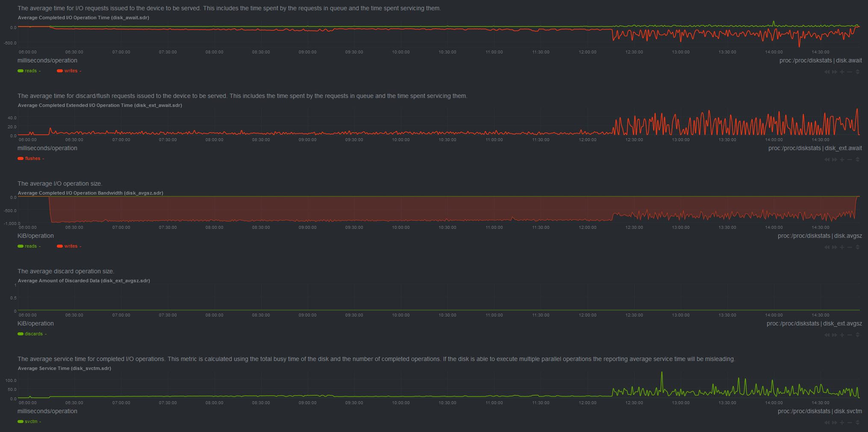This screenshot has width=868, height=432.
Task: Click the 'Average Completed I/O Operation Bandwidth (disk_avgsz.sdr)' title
Action: (91, 193)
